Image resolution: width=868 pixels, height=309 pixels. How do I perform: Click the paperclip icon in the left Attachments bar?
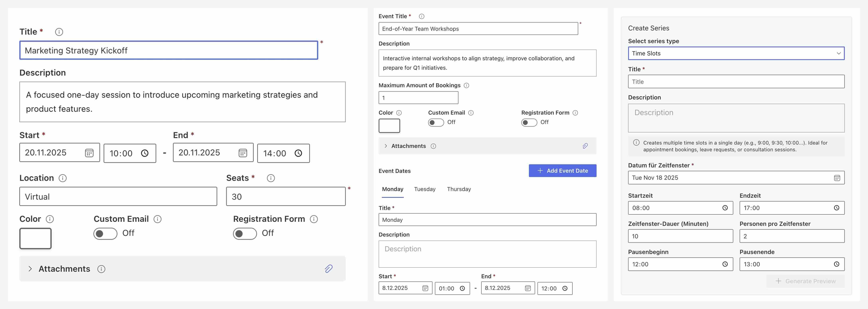(329, 268)
